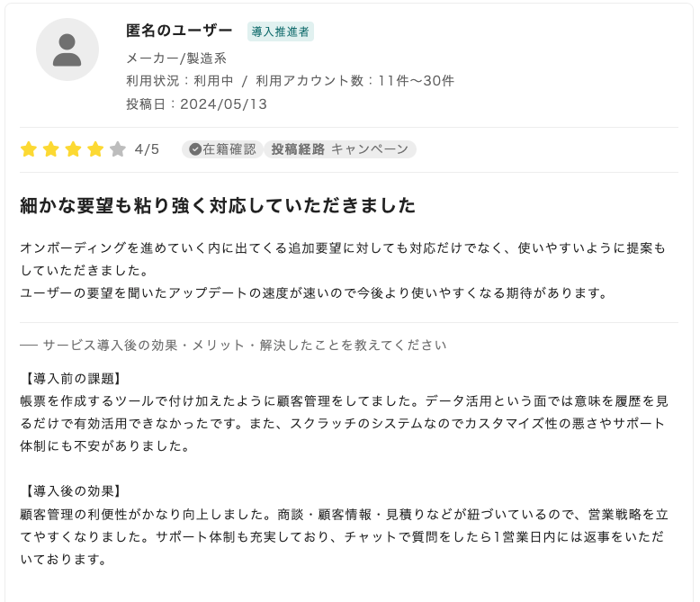Image resolution: width=700 pixels, height=602 pixels.
Task: Open the review title 細かな要望も粘り強く対応していただきました
Action: [x=218, y=206]
